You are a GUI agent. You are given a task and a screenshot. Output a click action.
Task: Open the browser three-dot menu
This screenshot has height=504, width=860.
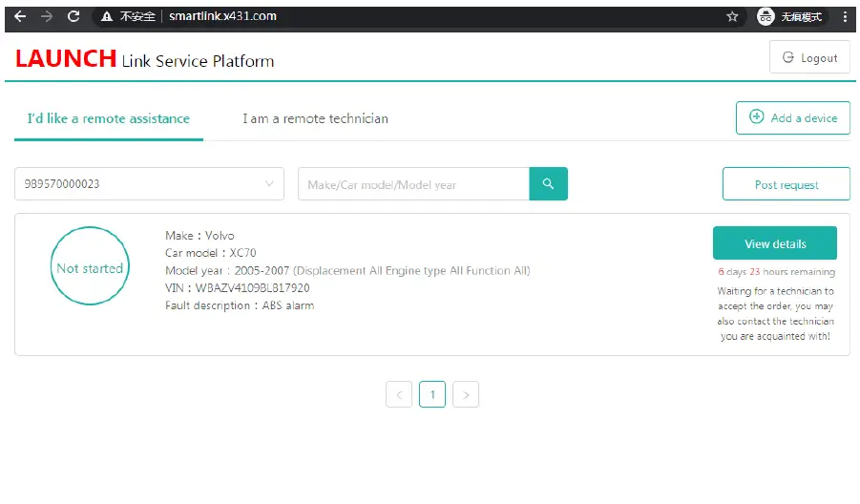pos(845,16)
